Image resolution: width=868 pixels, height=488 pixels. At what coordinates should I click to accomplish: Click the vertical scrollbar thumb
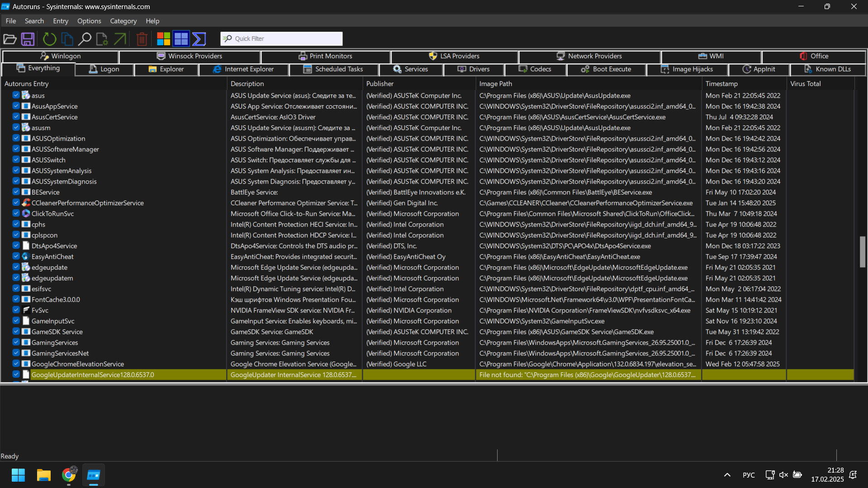862,251
